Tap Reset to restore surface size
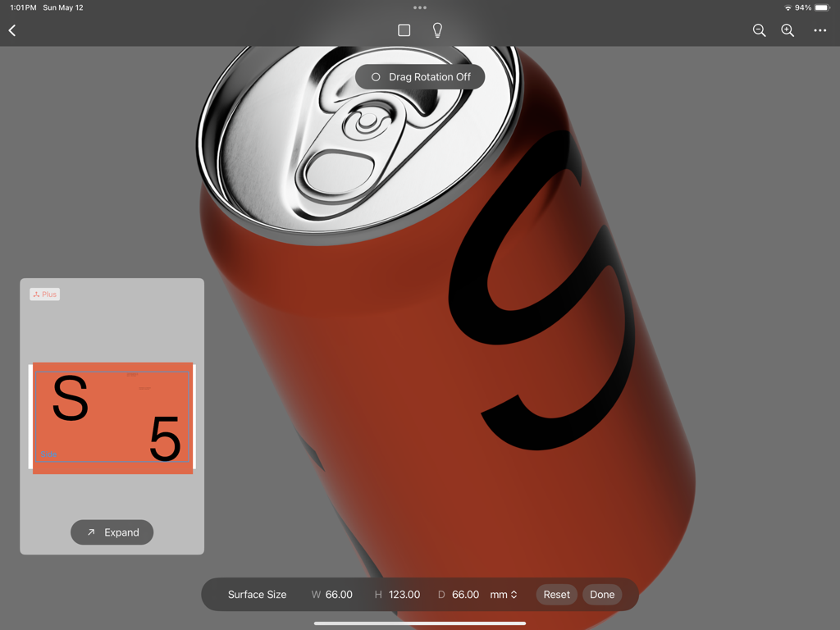 (x=556, y=594)
